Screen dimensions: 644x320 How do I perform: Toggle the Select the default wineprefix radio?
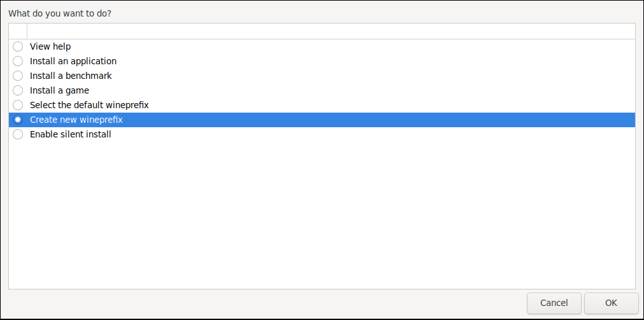pyautogui.click(x=18, y=105)
